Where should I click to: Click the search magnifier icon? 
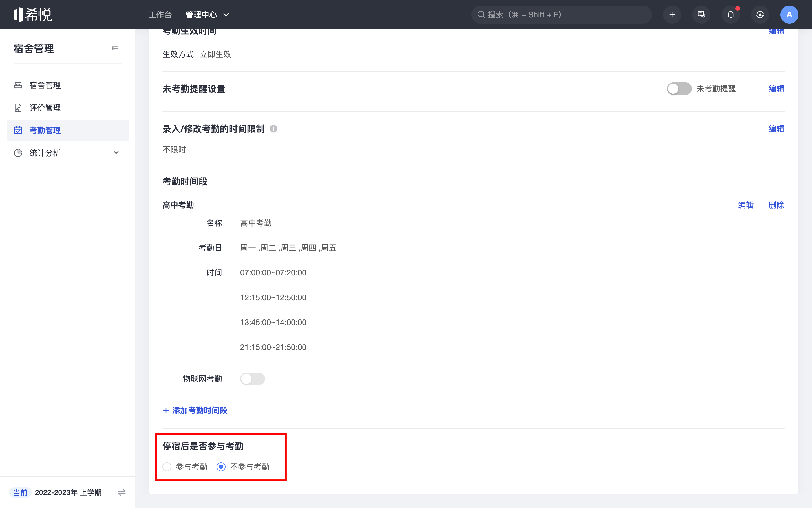coord(481,15)
